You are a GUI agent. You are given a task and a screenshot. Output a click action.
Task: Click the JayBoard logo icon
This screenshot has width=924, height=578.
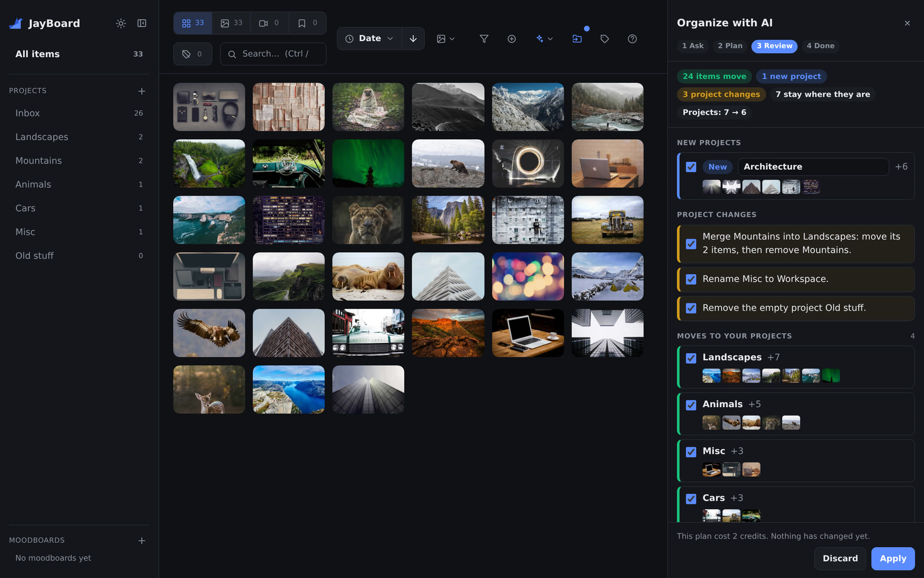pos(16,23)
